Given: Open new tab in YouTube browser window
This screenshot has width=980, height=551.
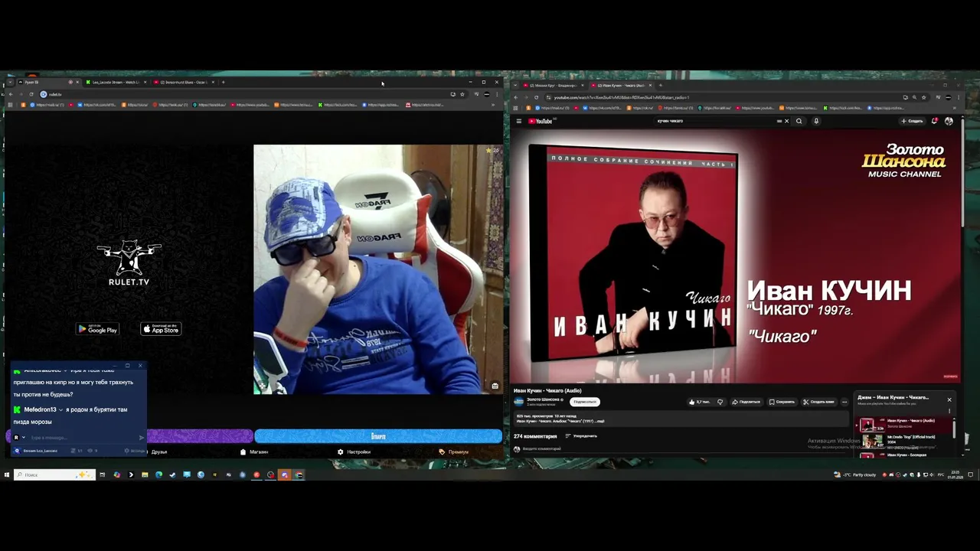Looking at the screenshot, I should [x=661, y=85].
